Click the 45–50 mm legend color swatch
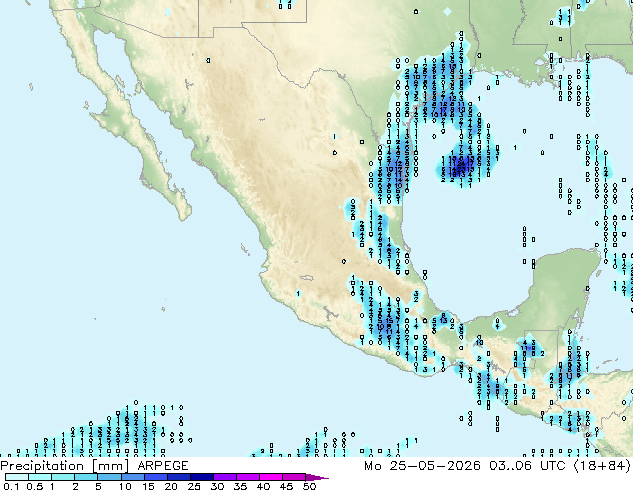This screenshot has height=490, width=634. click(x=294, y=477)
